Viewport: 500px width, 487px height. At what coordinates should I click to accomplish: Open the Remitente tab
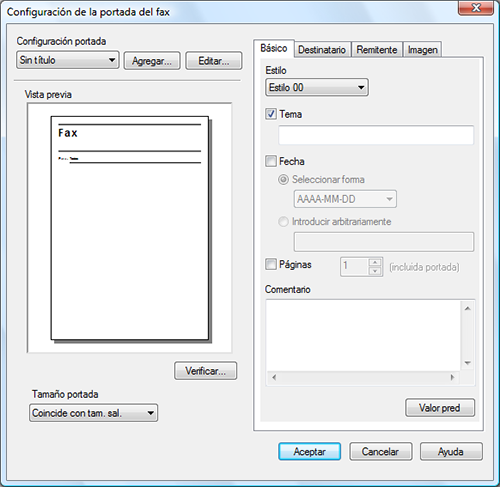point(377,50)
